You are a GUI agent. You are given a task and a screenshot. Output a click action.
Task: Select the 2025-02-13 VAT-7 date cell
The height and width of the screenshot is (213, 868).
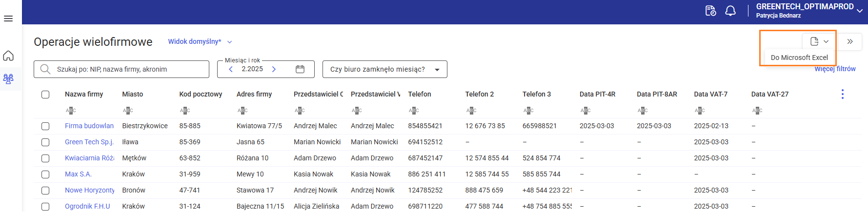click(x=711, y=126)
